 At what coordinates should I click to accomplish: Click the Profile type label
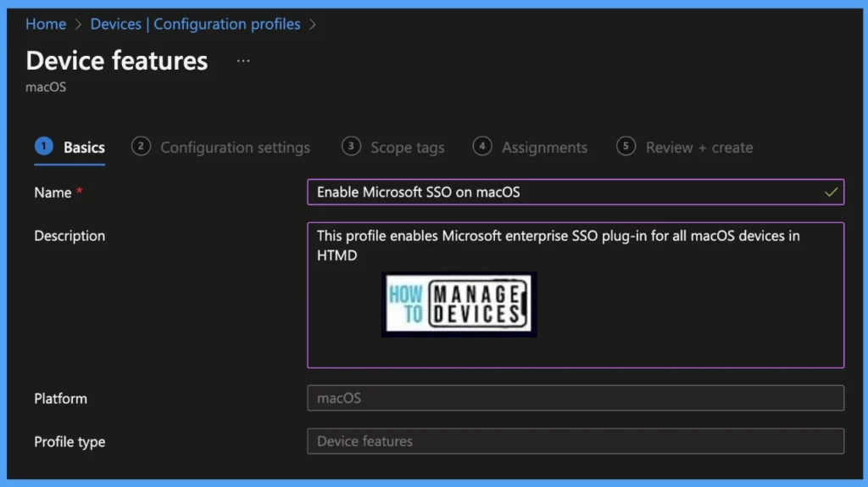point(70,441)
